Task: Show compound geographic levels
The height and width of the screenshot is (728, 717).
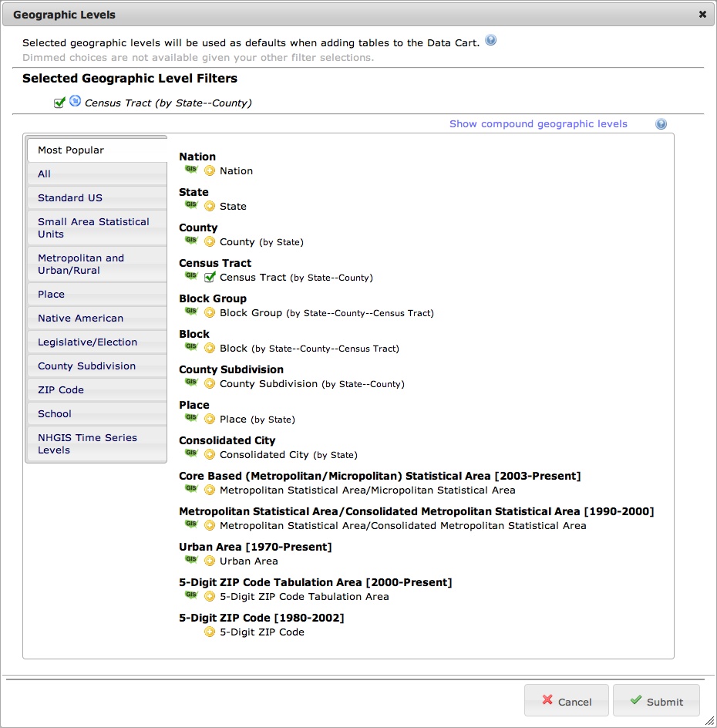Action: tap(538, 124)
